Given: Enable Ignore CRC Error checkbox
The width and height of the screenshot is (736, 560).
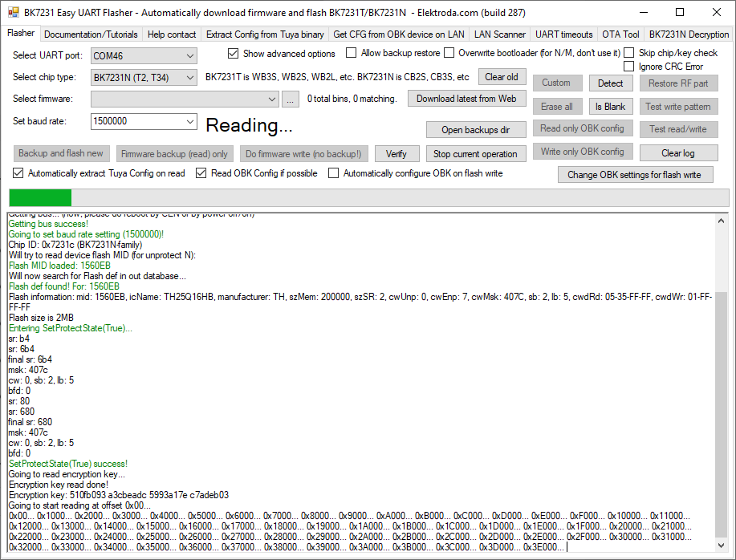Looking at the screenshot, I should 629,67.
